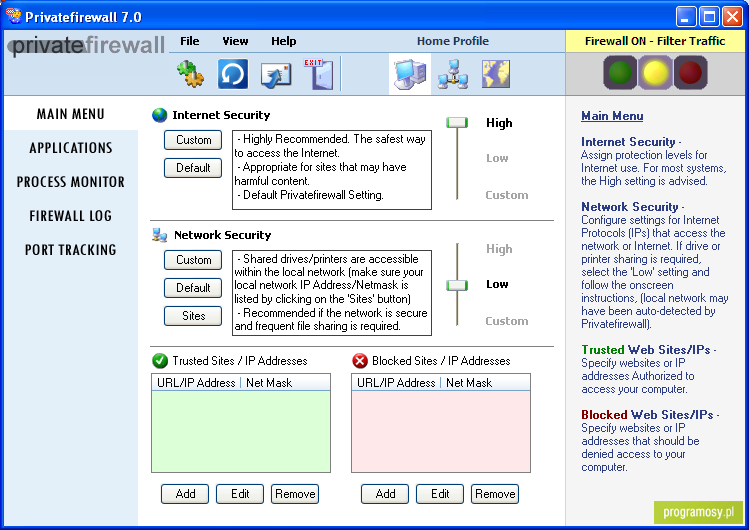Screen dimensions: 749x530
Task: Open the Help menu
Action: coord(284,41)
